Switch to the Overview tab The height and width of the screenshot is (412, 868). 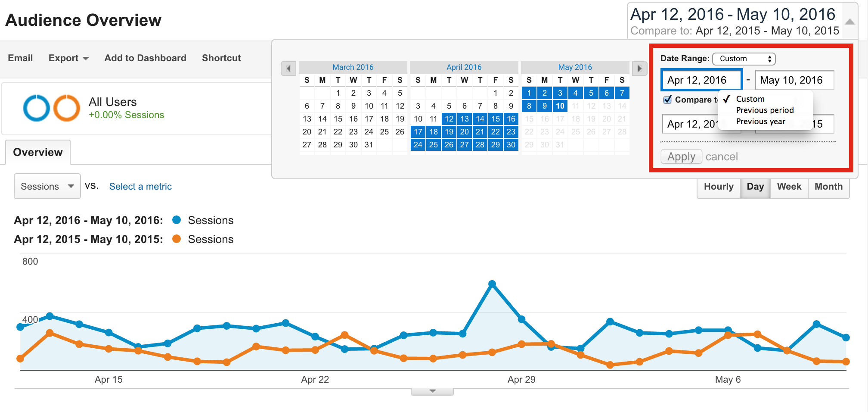[x=38, y=152]
